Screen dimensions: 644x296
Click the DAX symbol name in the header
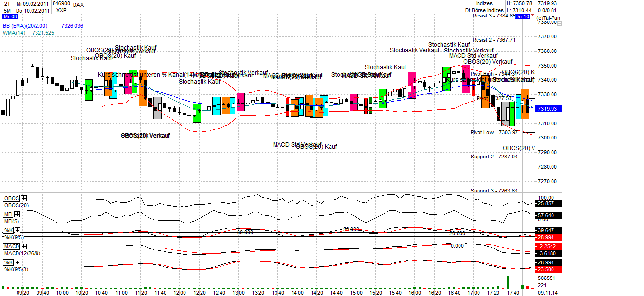[78, 4]
